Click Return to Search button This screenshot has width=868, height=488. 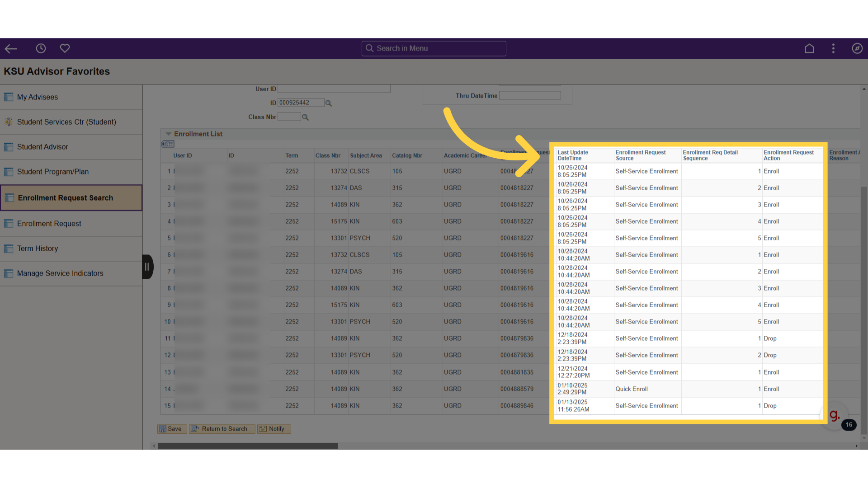(222, 429)
